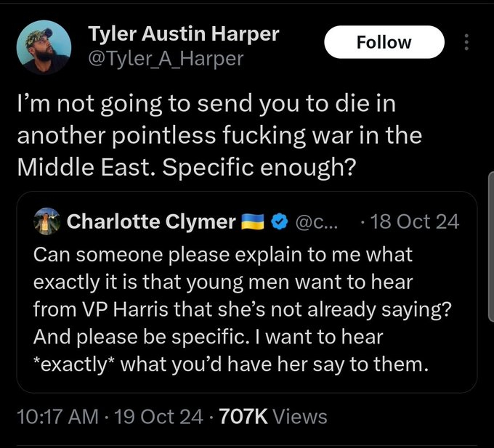Screen dimensions: 494x448
Task: Click the word Views beside 707K
Action: [x=301, y=417]
